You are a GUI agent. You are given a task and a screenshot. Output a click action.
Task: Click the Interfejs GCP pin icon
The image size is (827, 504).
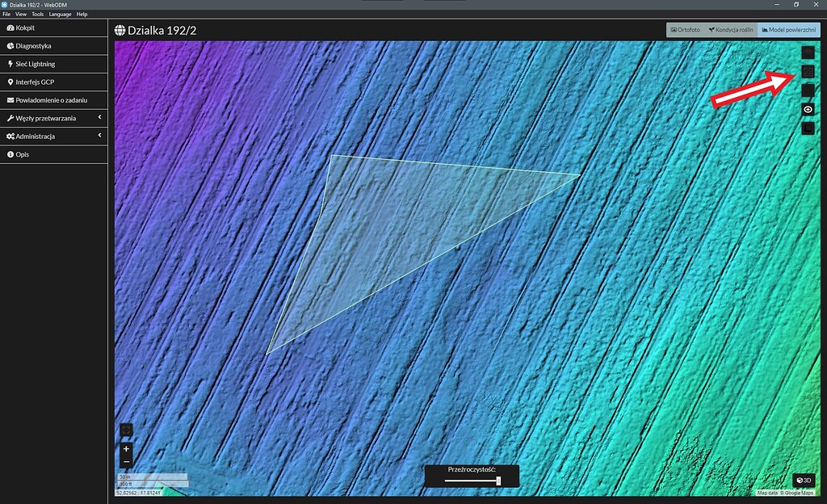10,82
